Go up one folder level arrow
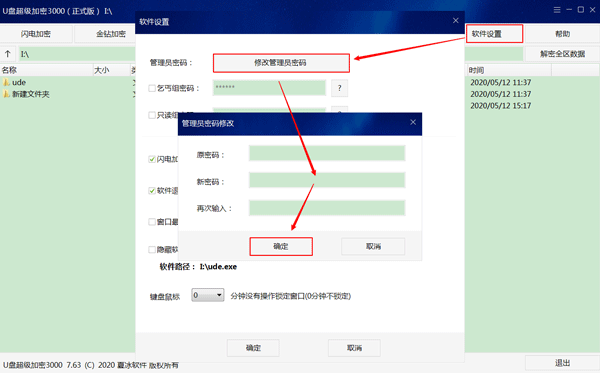 (x=8, y=54)
